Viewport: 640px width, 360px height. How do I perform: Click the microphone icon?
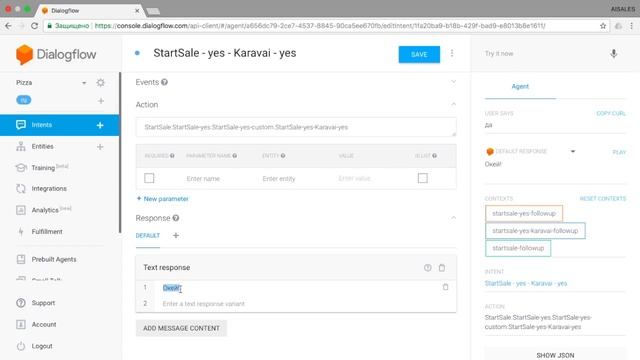click(x=613, y=53)
